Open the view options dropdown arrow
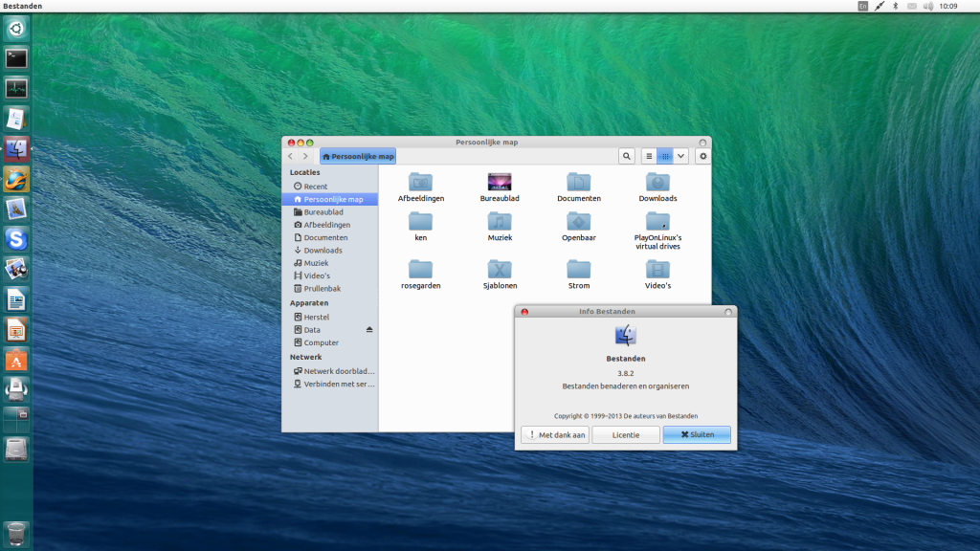This screenshot has height=551, width=980. 680,156
